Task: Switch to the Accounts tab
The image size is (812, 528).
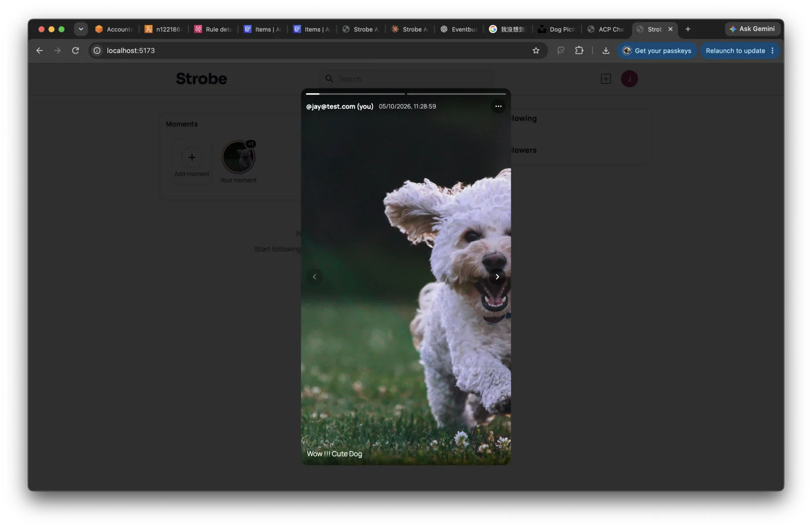Action: [x=114, y=29]
